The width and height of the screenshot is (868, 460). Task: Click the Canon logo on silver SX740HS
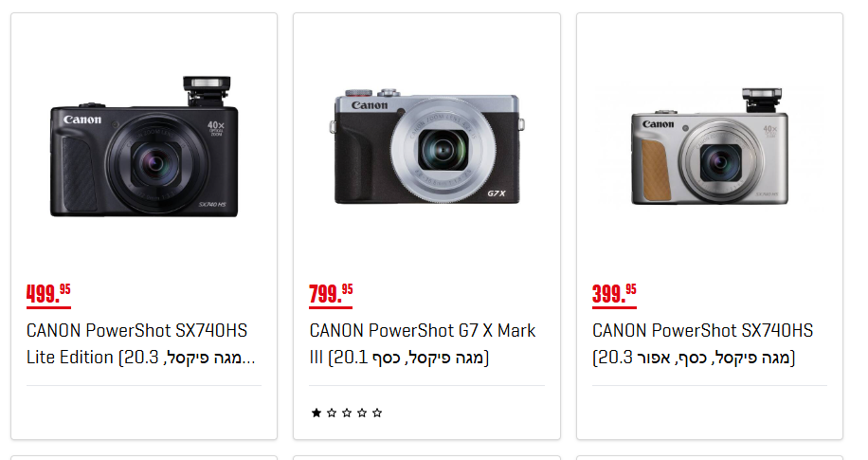point(659,124)
